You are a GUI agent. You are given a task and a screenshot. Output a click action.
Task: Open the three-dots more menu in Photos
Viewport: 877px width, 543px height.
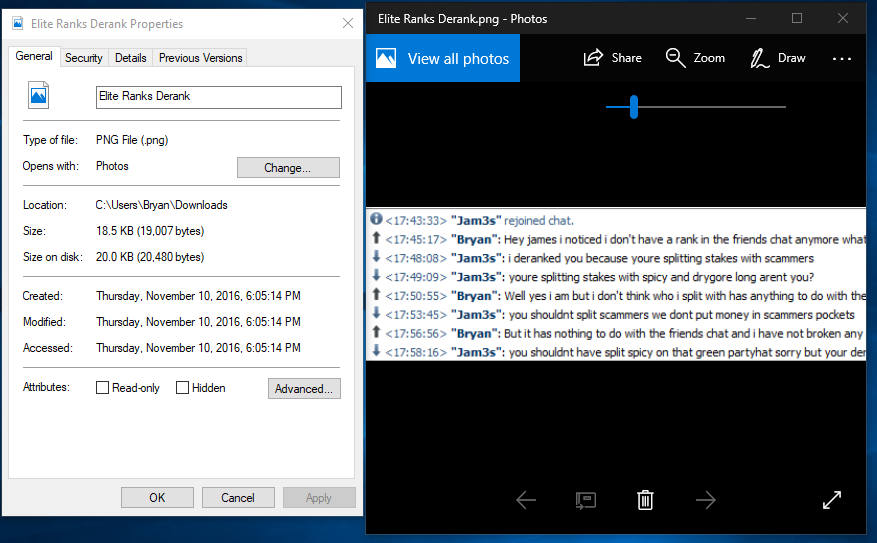[x=842, y=58]
